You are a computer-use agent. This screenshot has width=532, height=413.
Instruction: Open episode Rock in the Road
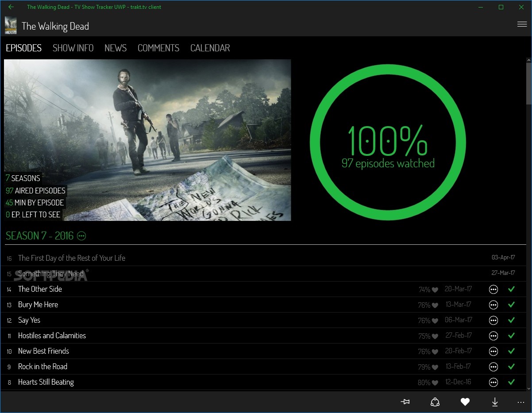point(42,367)
